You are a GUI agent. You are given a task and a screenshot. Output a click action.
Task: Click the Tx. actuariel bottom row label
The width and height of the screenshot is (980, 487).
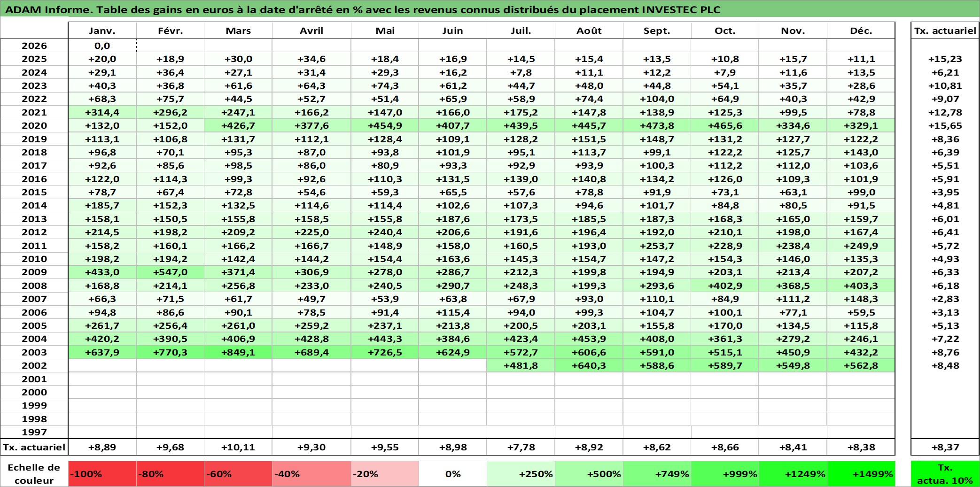pyautogui.click(x=34, y=447)
